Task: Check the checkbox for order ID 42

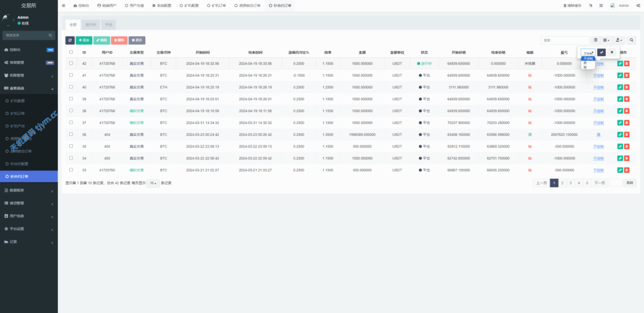Action: pyautogui.click(x=71, y=64)
